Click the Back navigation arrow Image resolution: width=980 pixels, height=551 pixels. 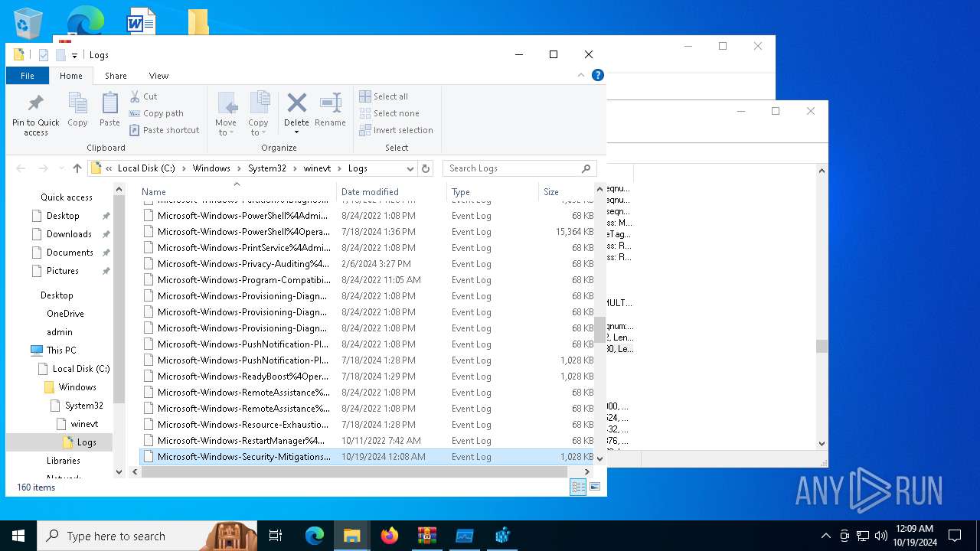(21, 168)
